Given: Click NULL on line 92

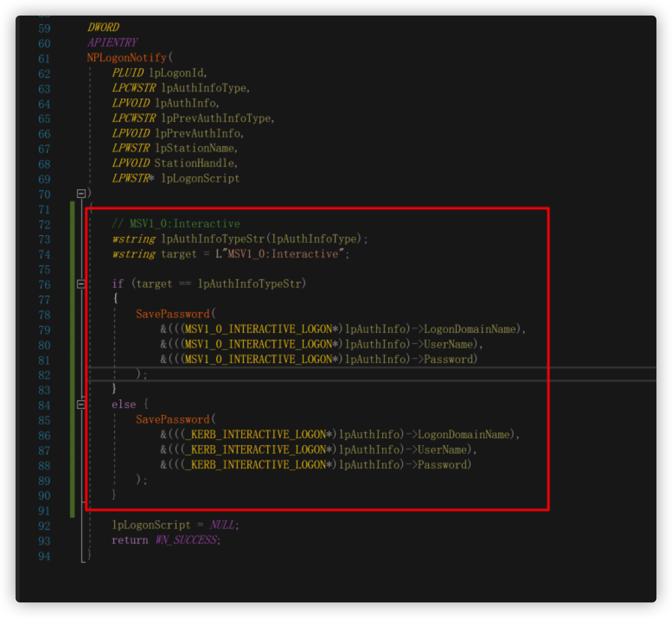Looking at the screenshot, I should point(222,525).
